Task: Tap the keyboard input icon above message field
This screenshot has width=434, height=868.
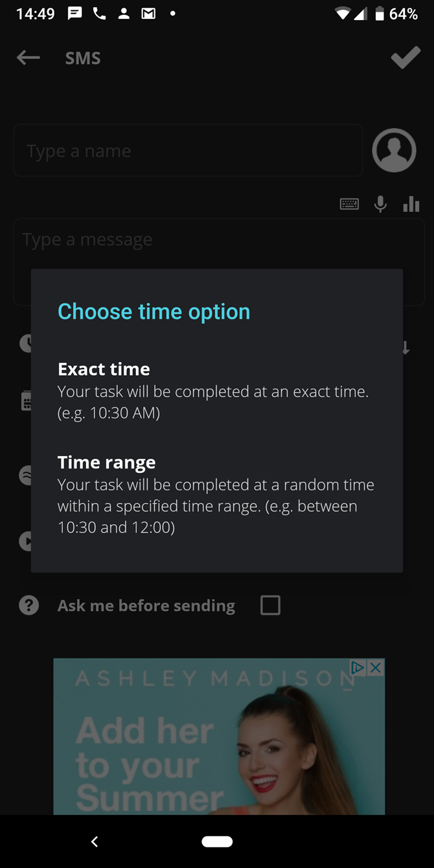Action: point(349,203)
